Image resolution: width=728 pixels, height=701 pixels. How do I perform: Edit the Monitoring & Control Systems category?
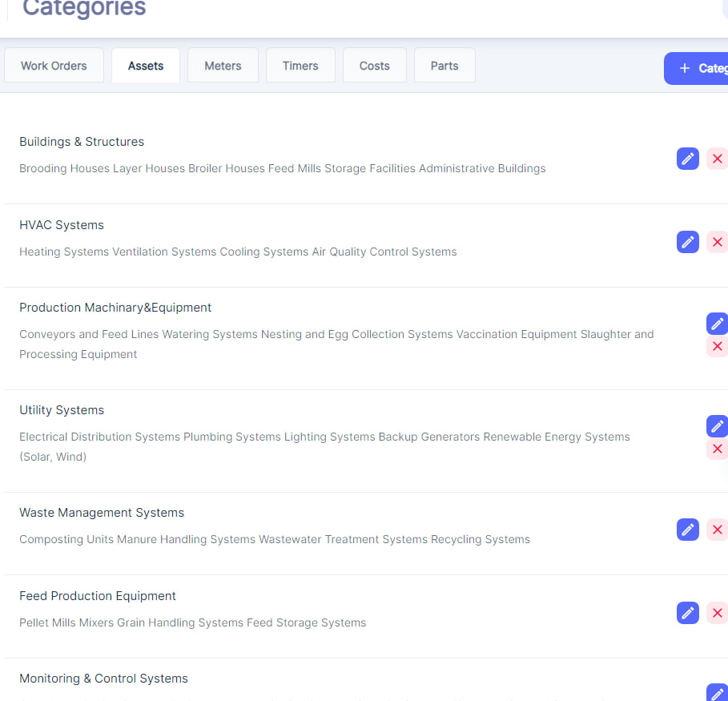[x=717, y=693]
